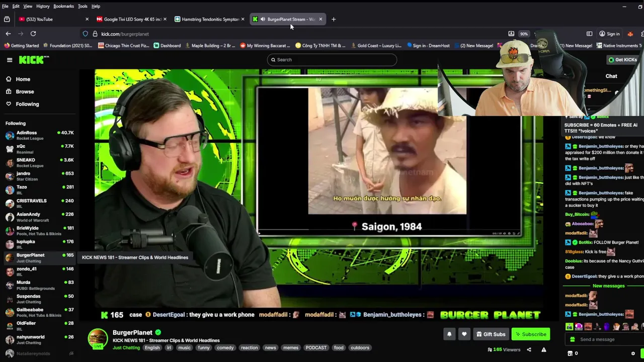Click the Get KICKs button
The height and width of the screenshot is (362, 644).
coord(623,60)
